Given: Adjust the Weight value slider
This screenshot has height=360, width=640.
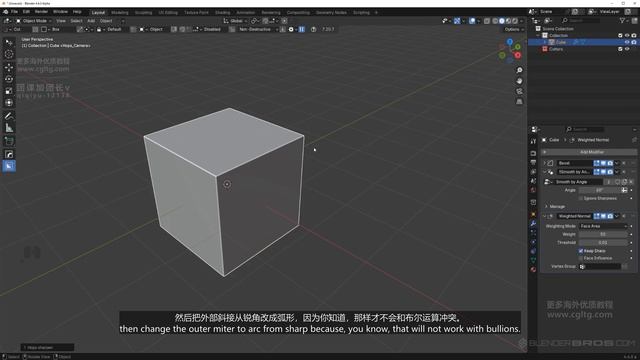Looking at the screenshot, I should (x=603, y=234).
